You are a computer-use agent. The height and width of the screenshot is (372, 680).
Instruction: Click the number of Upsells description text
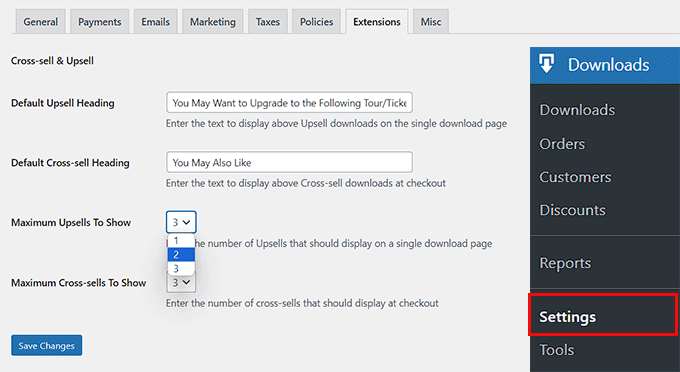343,244
